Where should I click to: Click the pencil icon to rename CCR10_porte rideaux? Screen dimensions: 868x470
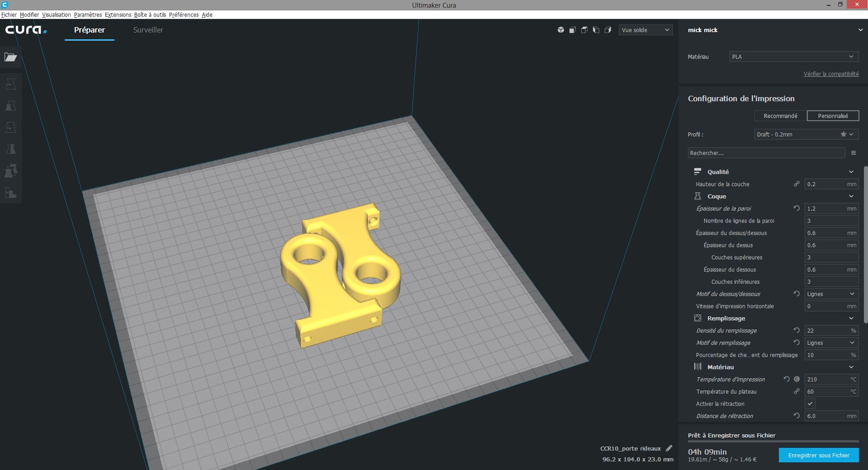point(669,448)
